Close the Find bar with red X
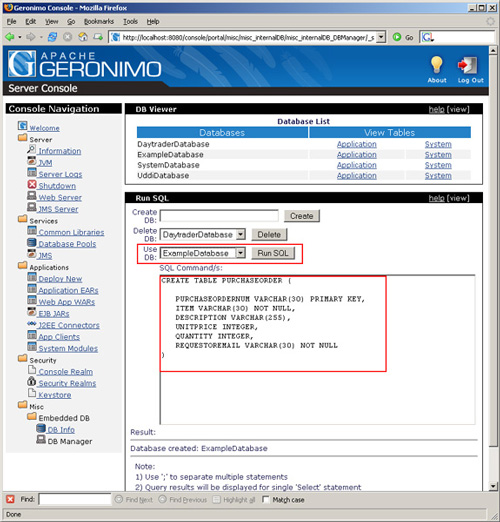Screen dimensions: 500x522 pos(10,499)
